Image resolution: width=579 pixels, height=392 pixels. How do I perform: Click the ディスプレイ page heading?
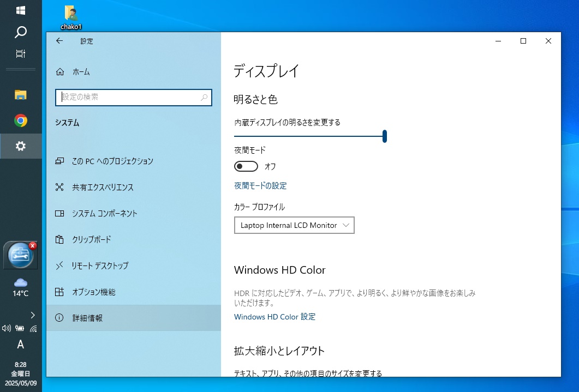point(266,71)
